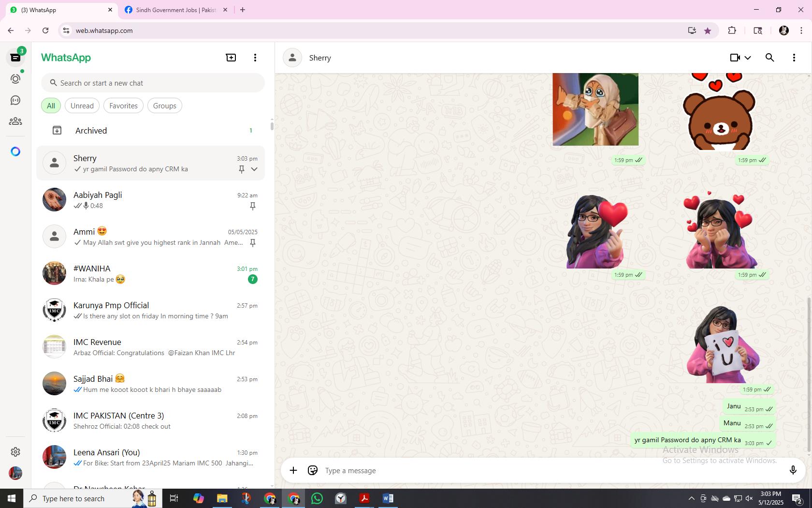812x508 pixels.
Task: Search within Sherry chat using magnifier icon
Action: pyautogui.click(x=770, y=58)
